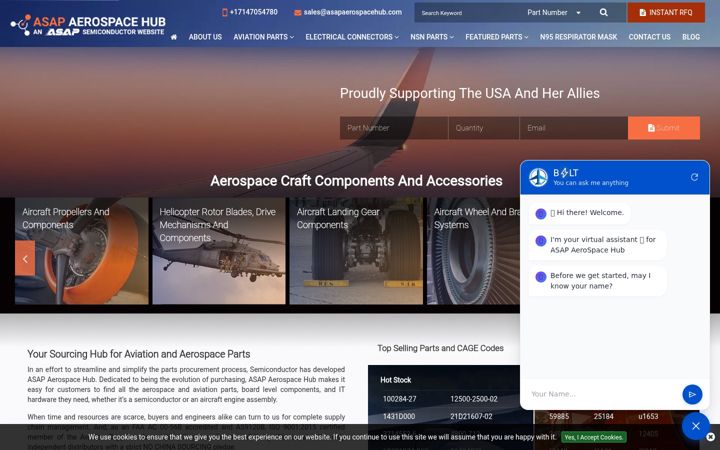The width and height of the screenshot is (720, 450).
Task: Open Aircraft Propellers And Components card
Action: pos(82,251)
